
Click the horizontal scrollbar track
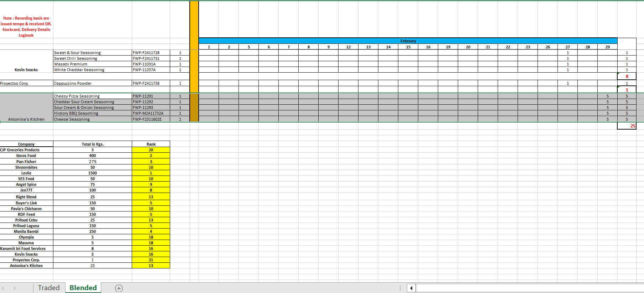click(x=530, y=288)
